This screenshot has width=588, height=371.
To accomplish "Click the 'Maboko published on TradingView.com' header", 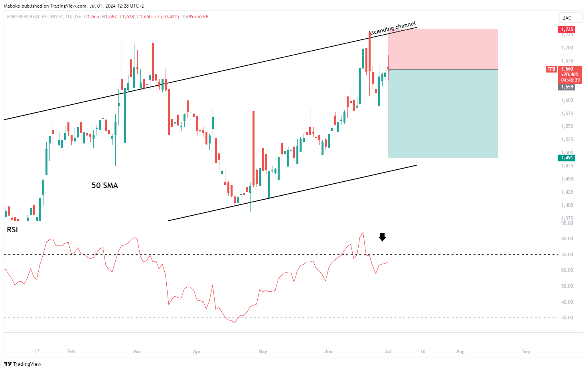I will tap(45, 6).
